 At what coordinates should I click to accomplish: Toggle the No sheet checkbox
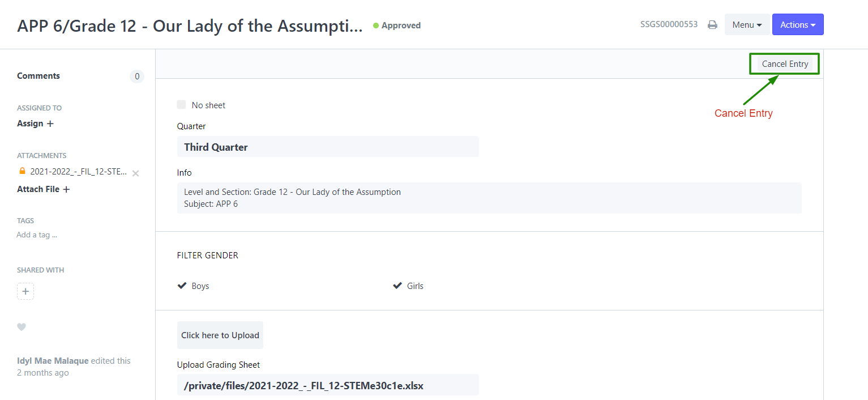181,105
